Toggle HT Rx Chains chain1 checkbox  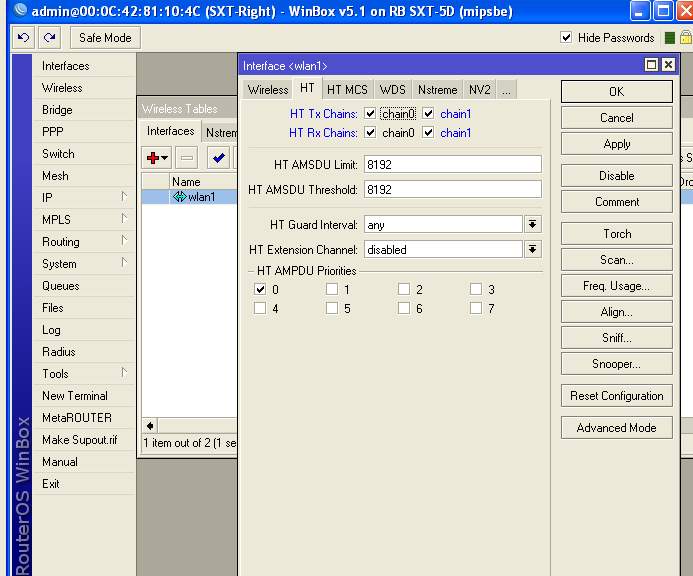pyautogui.click(x=428, y=133)
